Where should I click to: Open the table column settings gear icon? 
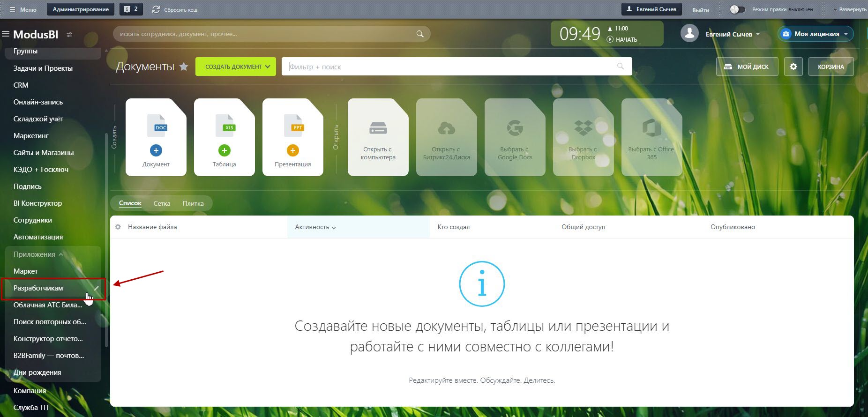tap(118, 227)
